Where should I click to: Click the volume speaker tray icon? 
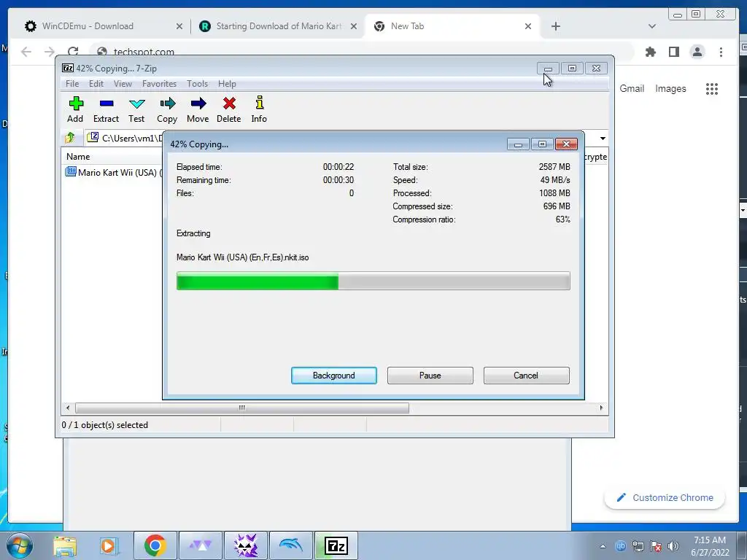click(x=673, y=546)
